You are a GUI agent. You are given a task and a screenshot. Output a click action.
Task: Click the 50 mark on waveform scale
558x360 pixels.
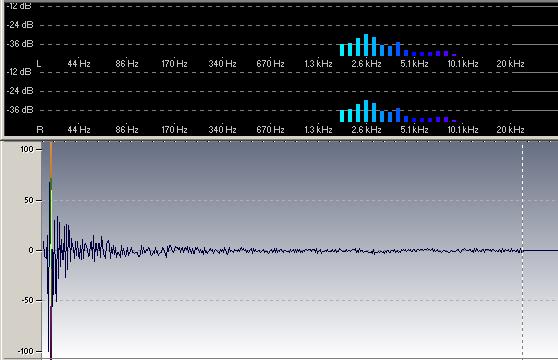pyautogui.click(x=29, y=200)
